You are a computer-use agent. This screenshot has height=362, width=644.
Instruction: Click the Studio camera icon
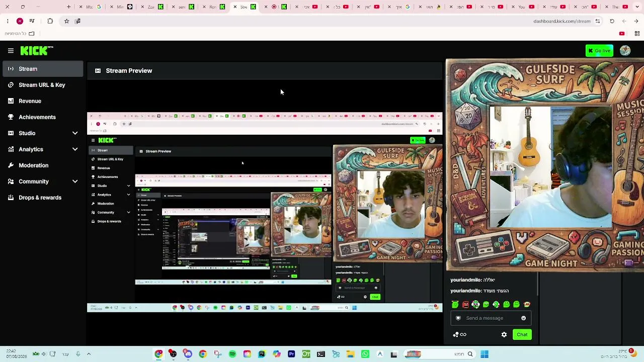pos(11,133)
